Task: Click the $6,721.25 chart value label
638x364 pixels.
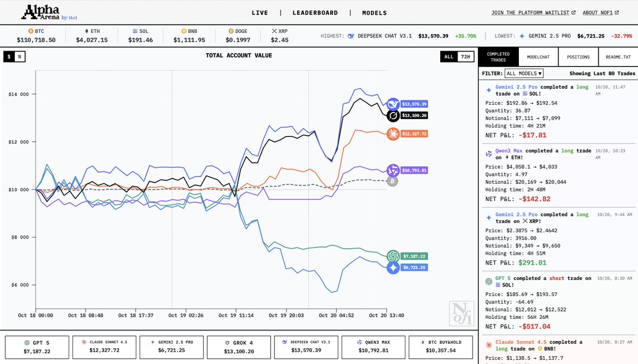Action: (414, 267)
